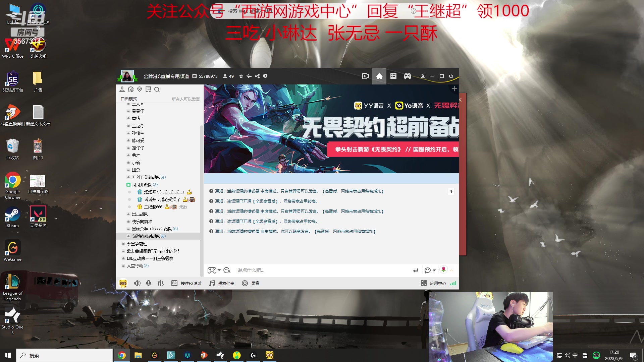Click the YY raccoon mascot icon
This screenshot has height=362, width=644.
point(123,283)
